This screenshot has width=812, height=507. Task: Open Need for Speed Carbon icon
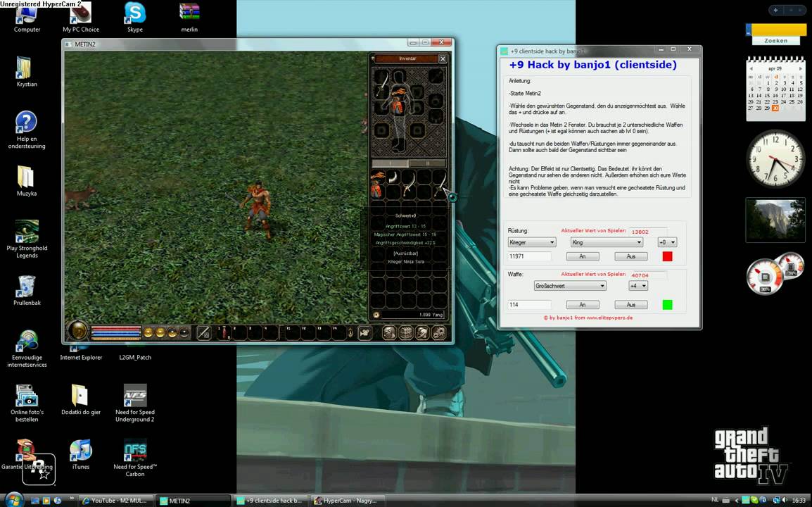pos(134,458)
